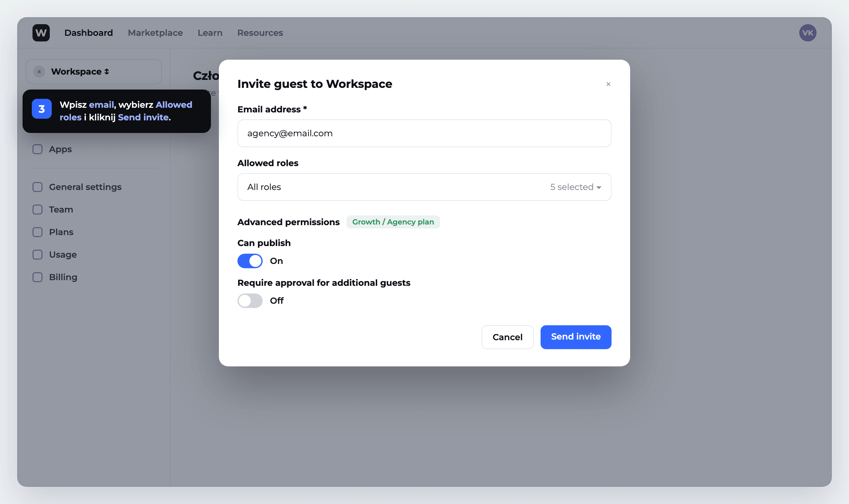Open Team in the sidebar
This screenshot has width=849, height=504.
pos(61,210)
